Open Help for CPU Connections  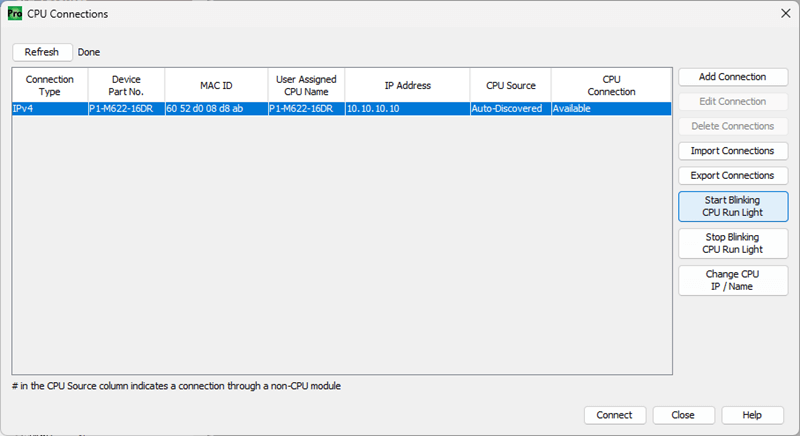point(752,415)
